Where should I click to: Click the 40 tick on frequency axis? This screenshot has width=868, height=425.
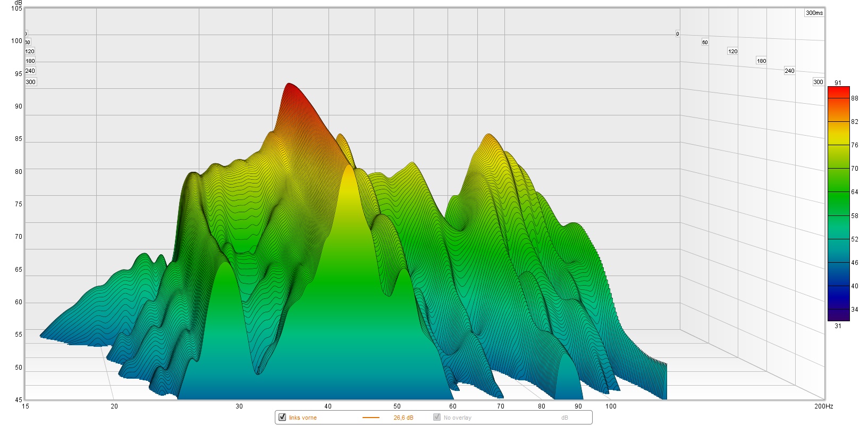click(328, 406)
